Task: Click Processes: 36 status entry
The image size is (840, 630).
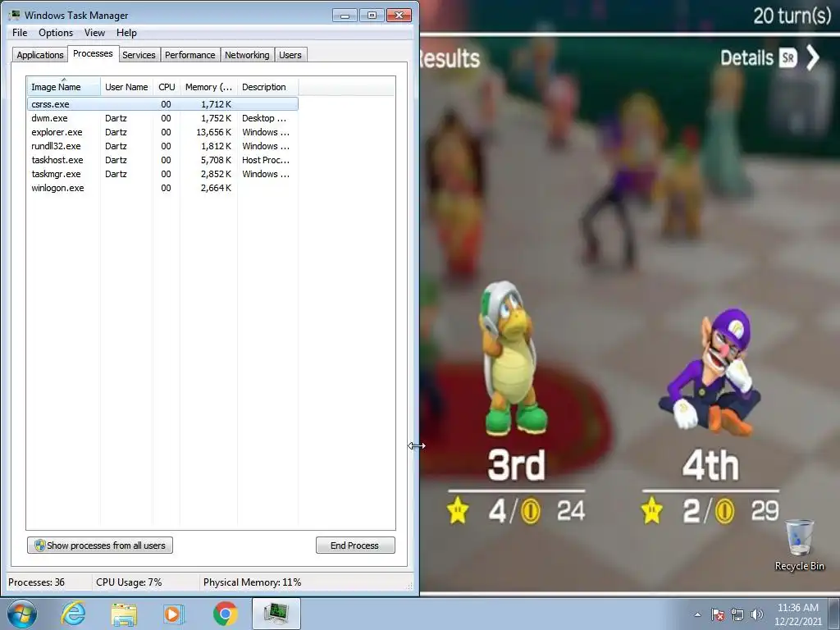Action: tap(36, 582)
